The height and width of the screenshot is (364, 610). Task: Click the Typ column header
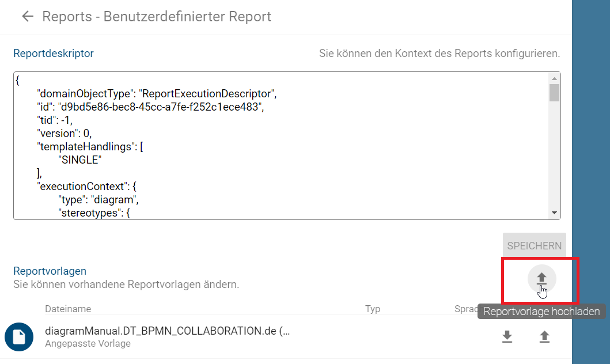373,309
